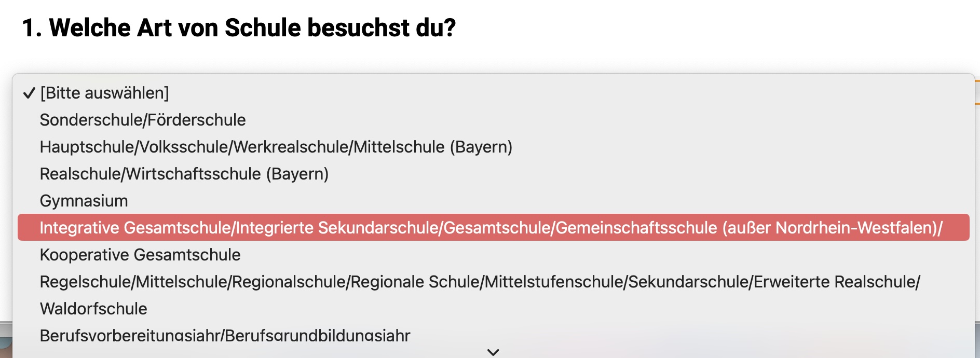
Task: Pick Realschule/Wirtschaftsschule (Bayern) option
Action: click(493, 174)
